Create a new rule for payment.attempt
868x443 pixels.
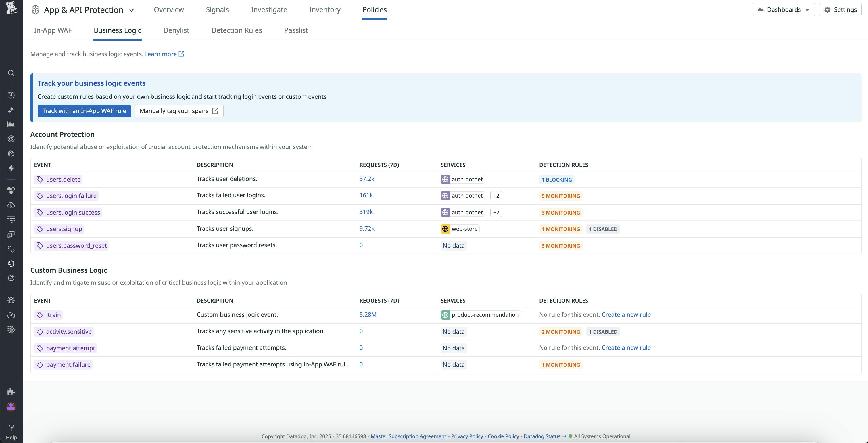[626, 347]
